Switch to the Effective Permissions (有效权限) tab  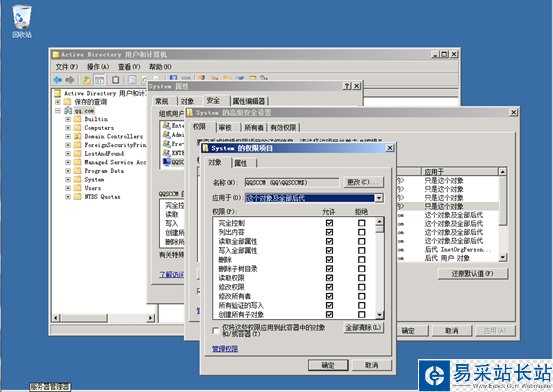(283, 127)
